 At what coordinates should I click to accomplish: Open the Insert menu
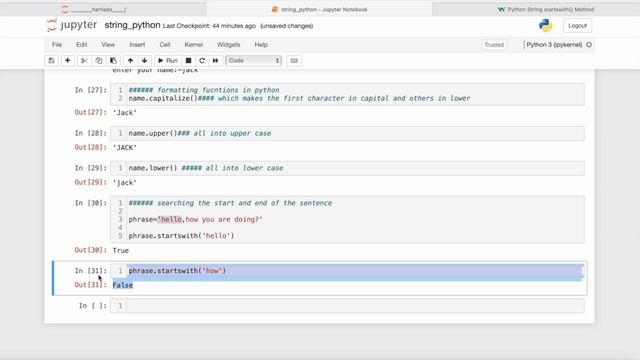click(x=137, y=44)
